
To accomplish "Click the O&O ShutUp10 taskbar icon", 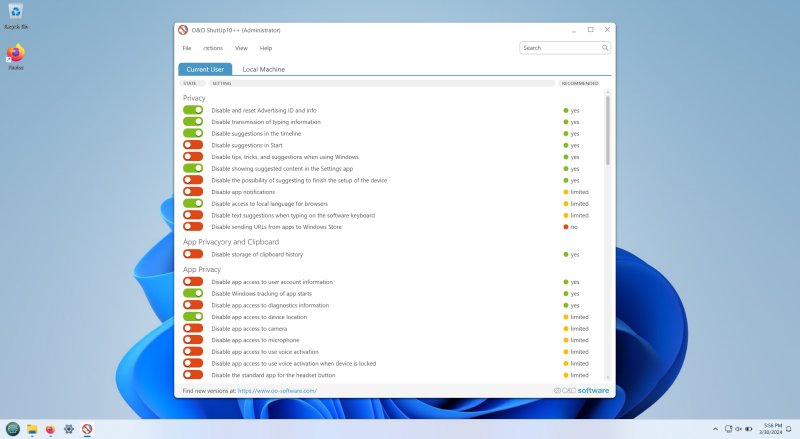I will 87,429.
